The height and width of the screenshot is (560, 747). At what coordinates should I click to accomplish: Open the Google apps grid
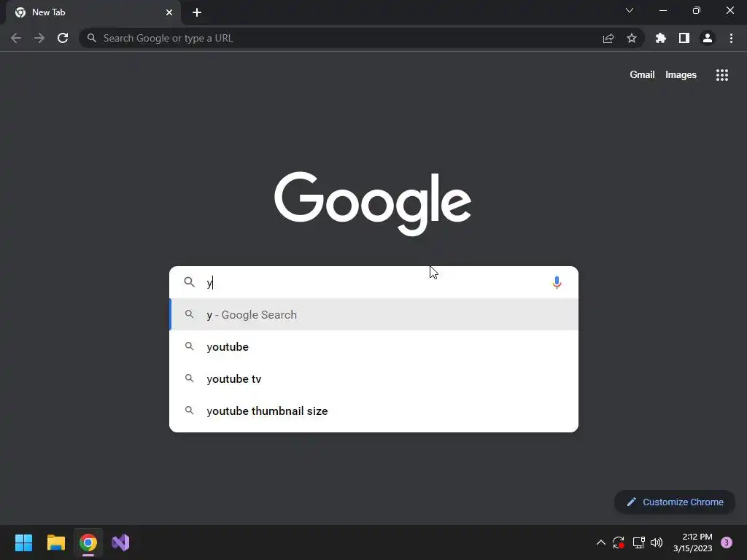722,75
